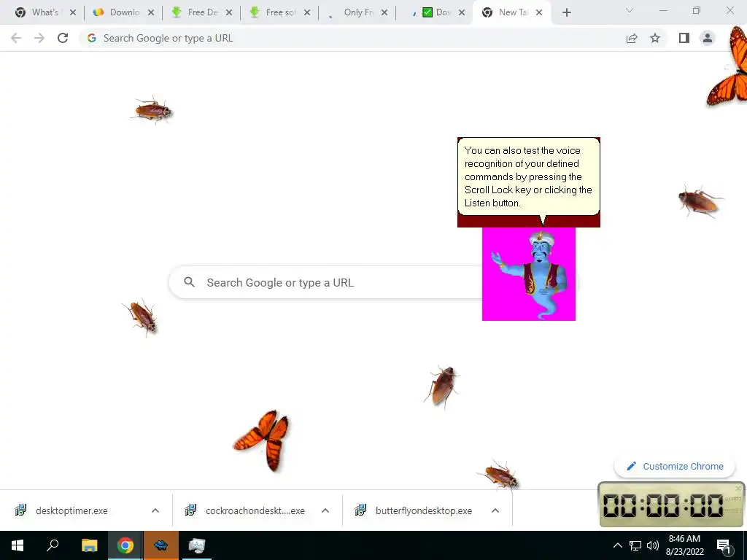
Task: Open the downloaded butterflyondesktop.exe file
Action: click(424, 510)
